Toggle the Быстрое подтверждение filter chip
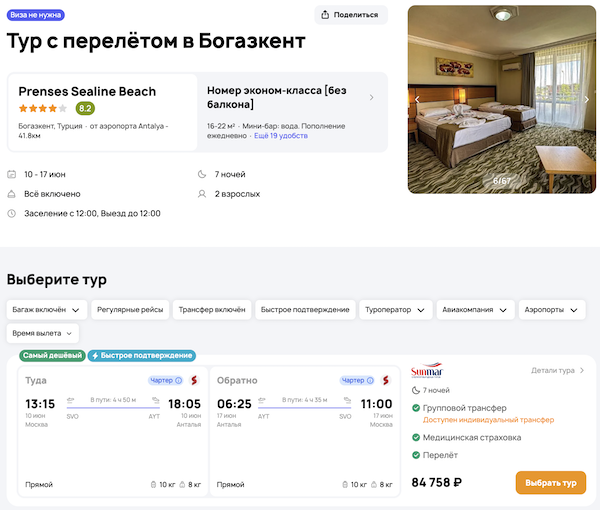The height and width of the screenshot is (510, 600). [305, 310]
